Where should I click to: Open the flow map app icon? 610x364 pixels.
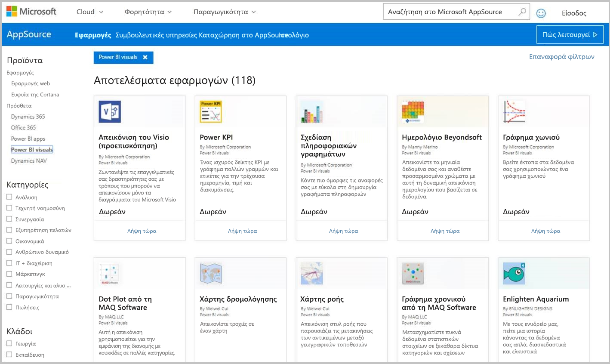[312, 274]
